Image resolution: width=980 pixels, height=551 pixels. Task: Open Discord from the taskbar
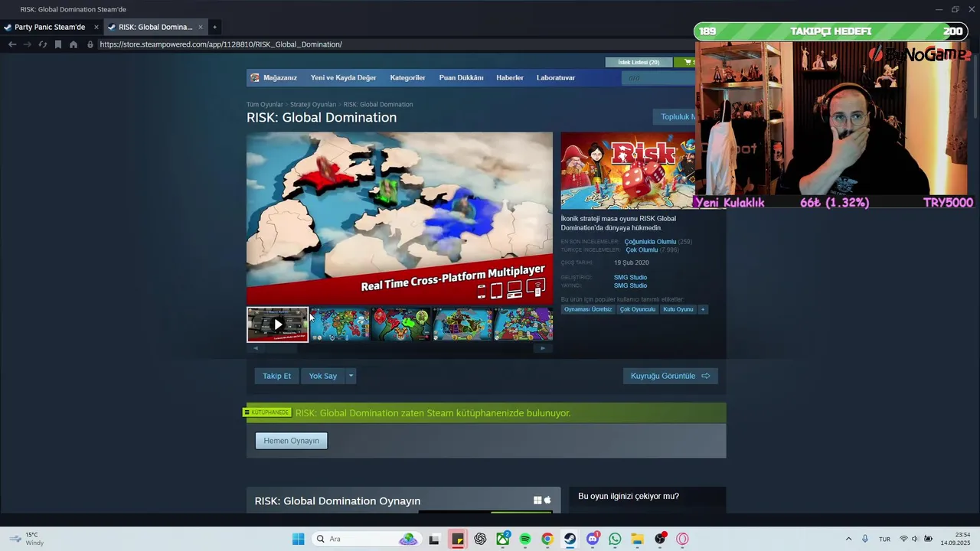click(593, 539)
